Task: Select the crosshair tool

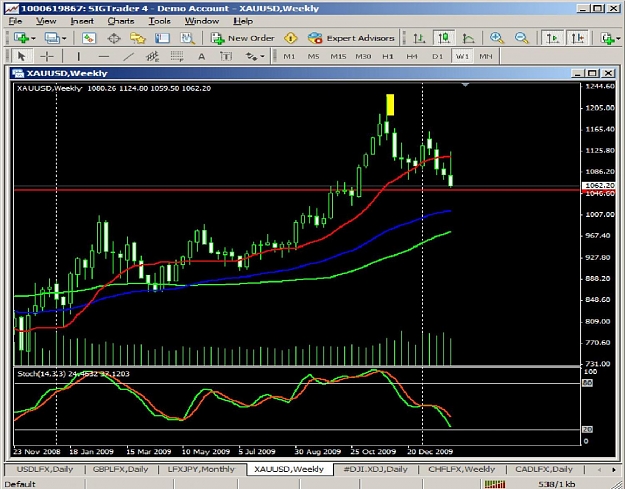Action: [47, 56]
